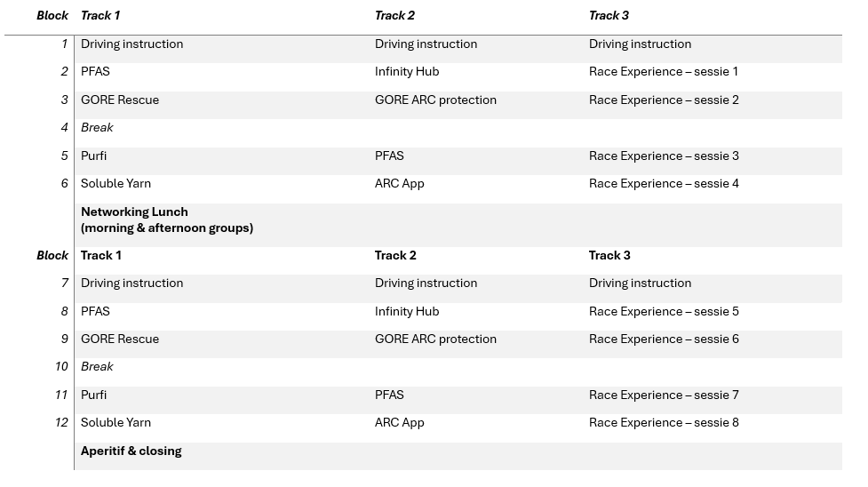Select the PFAS cell in block 2
The image size is (868, 487).
tap(95, 71)
